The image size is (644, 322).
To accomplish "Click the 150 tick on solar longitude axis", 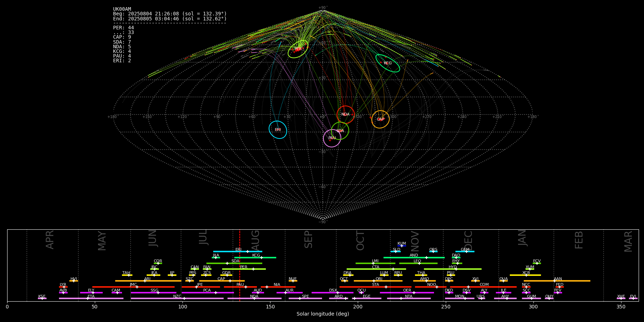I will pos(270,307).
